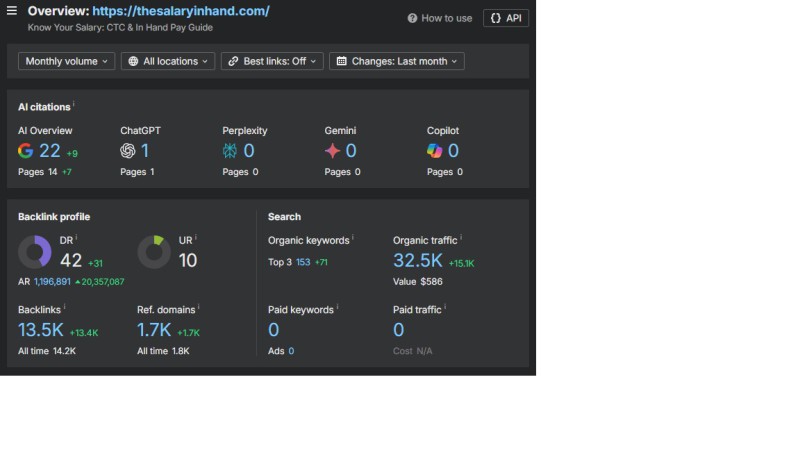Viewport: 800px width, 450px height.
Task: Toggle the Best links: Off dropdown
Action: click(272, 61)
